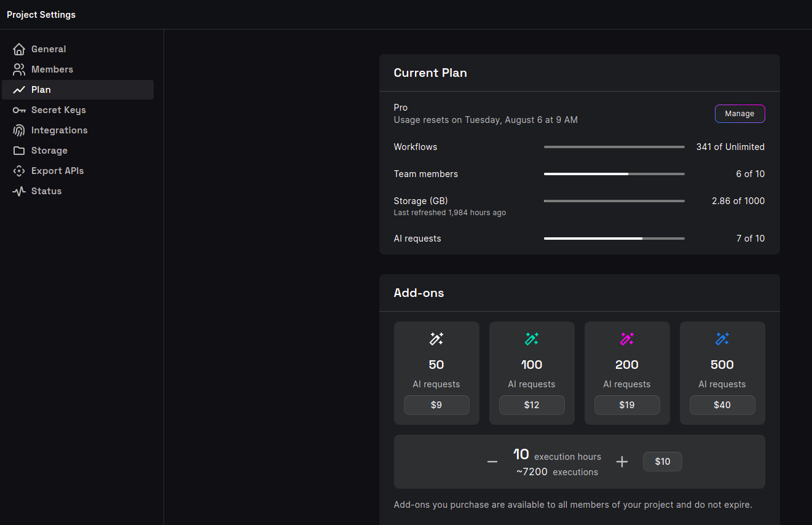This screenshot has height=525, width=812.
Task: Buy 50 AI requests for $9
Action: 436,405
